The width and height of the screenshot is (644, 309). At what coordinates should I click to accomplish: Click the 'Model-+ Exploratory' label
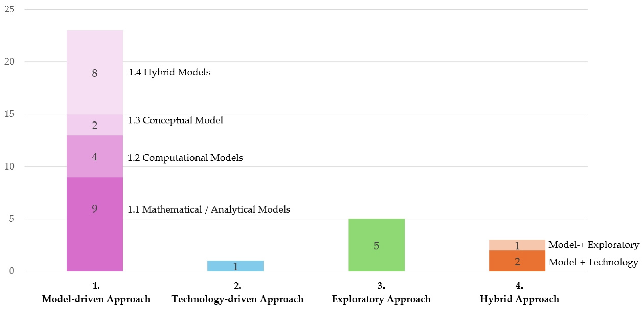[x=593, y=245]
